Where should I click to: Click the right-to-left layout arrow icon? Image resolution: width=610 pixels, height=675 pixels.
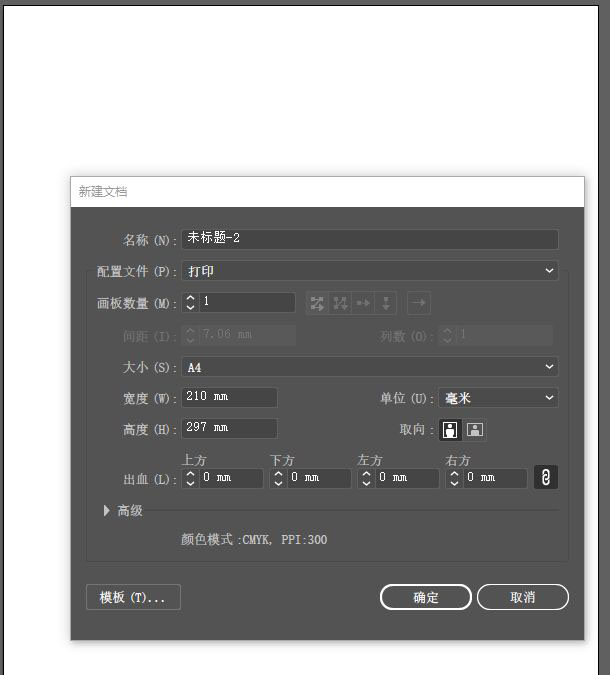[419, 303]
